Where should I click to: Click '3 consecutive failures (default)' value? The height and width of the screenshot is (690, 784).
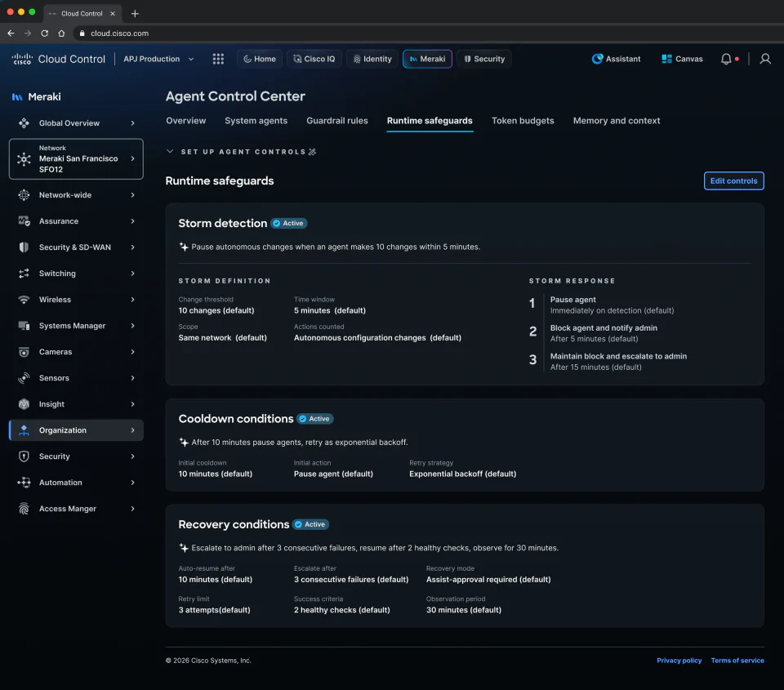(351, 580)
